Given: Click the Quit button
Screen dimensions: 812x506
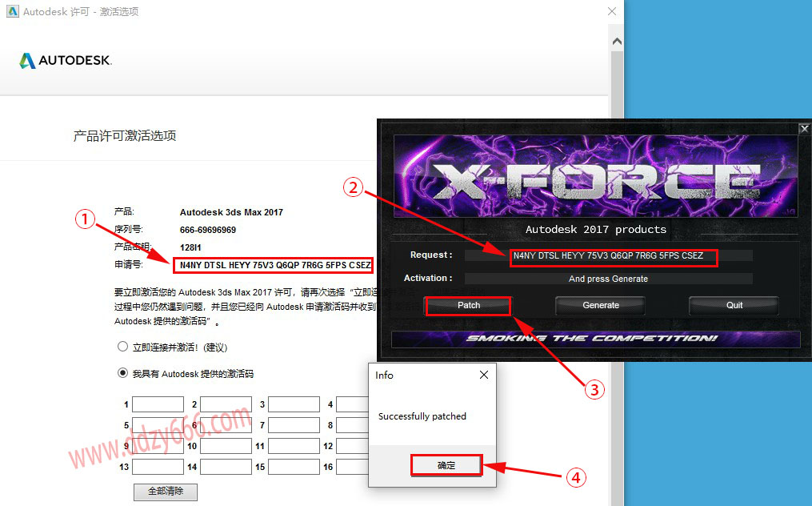Looking at the screenshot, I should pos(734,306).
